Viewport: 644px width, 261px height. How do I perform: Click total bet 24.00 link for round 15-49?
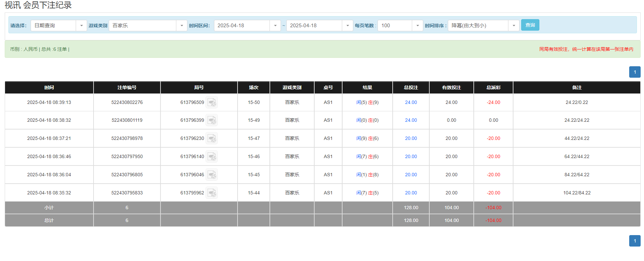(x=411, y=120)
